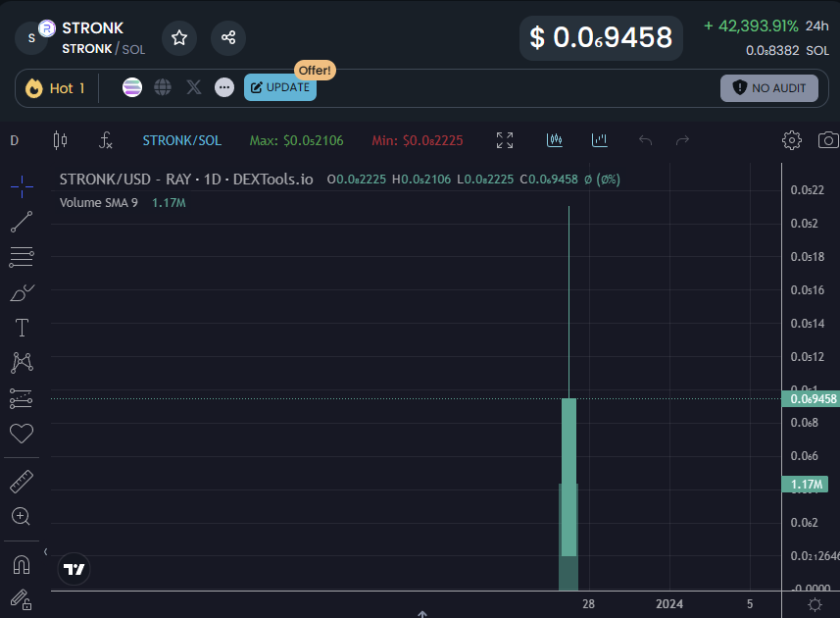This screenshot has height=618, width=840.
Task: Undo the last chart action
Action: click(x=646, y=140)
